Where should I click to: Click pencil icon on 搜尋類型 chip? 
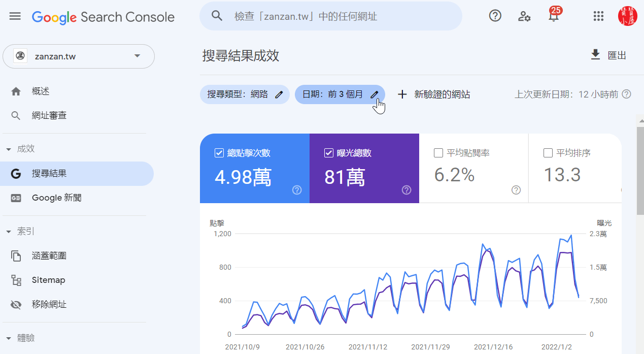click(x=279, y=94)
